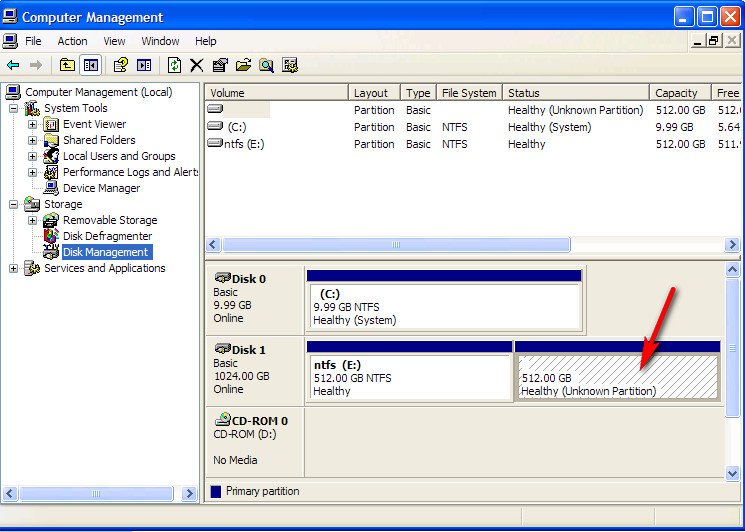Click the Back arrow toolbar button
This screenshot has height=532, width=745.
coord(13,65)
